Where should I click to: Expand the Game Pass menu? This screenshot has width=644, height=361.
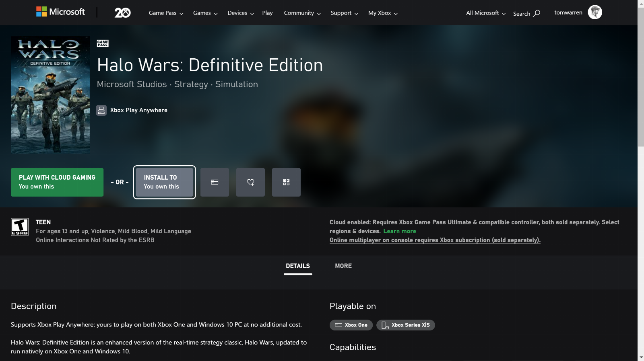tap(166, 13)
